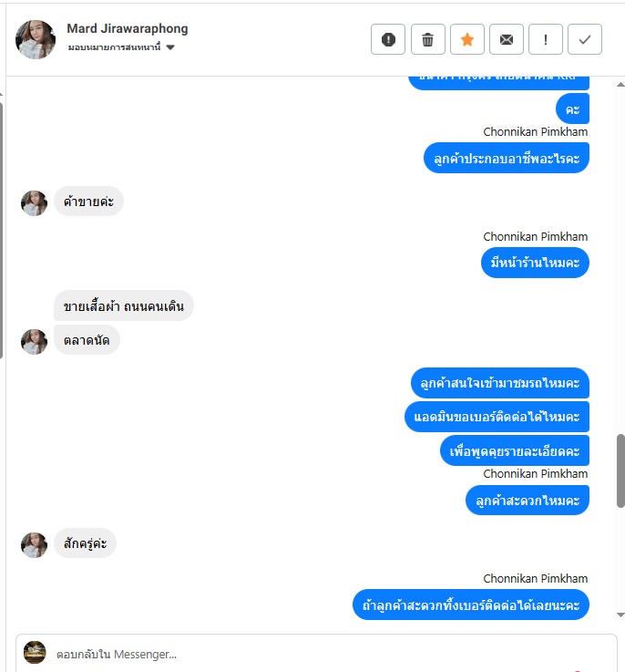Click the ลูกค้าสะดวกไหมคะ sent message bubble
The image size is (625, 672).
528,500
